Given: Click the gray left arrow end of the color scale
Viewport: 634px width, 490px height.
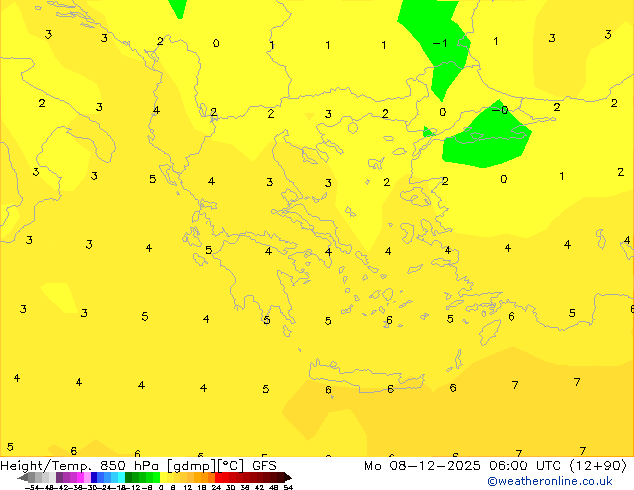Looking at the screenshot, I should pyautogui.click(x=23, y=477).
